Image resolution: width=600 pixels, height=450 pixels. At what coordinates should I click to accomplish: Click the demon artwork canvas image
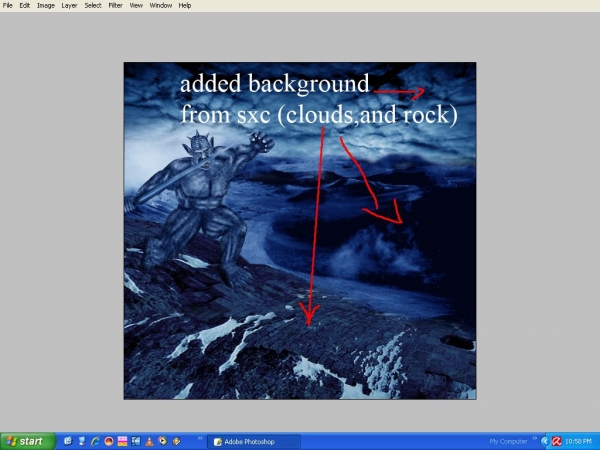[x=300, y=230]
